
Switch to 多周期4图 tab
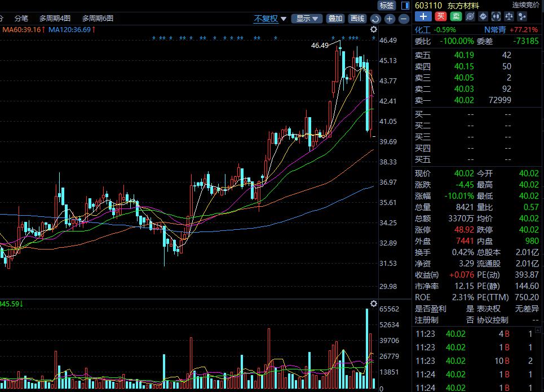click(x=55, y=18)
